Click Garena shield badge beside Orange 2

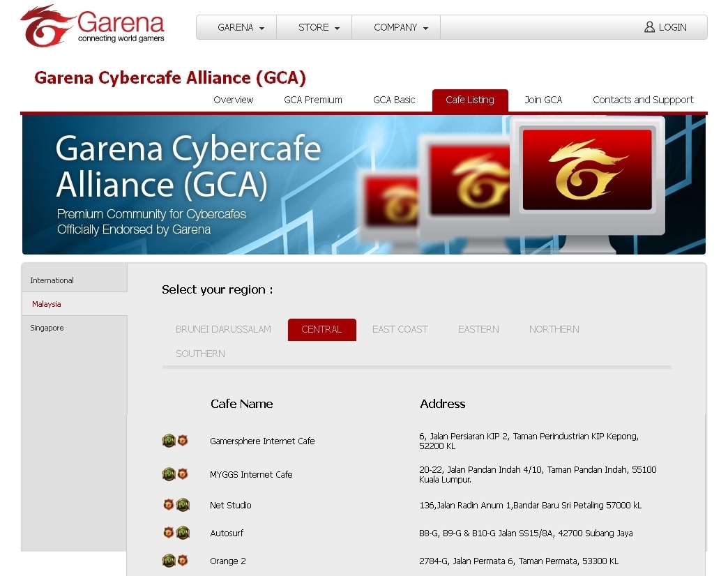tap(183, 560)
